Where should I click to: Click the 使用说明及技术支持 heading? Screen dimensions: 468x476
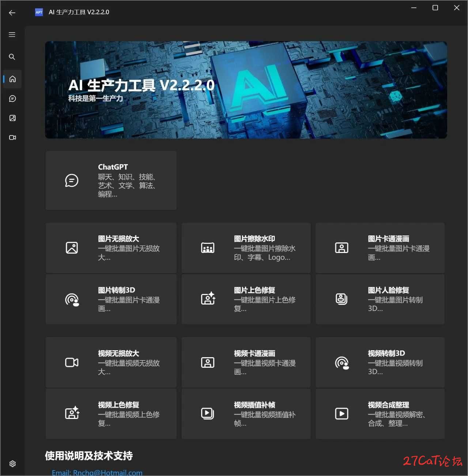tap(89, 456)
